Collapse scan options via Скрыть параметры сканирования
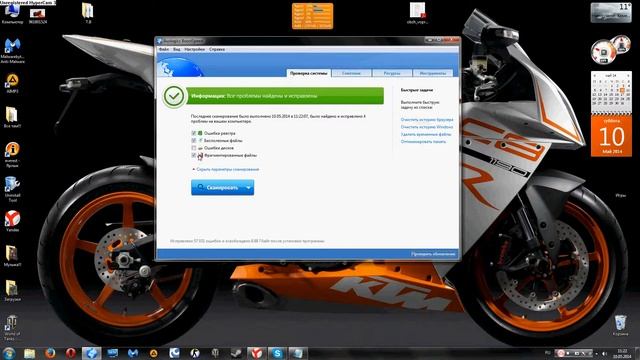The height and width of the screenshot is (360, 640). click(227, 169)
